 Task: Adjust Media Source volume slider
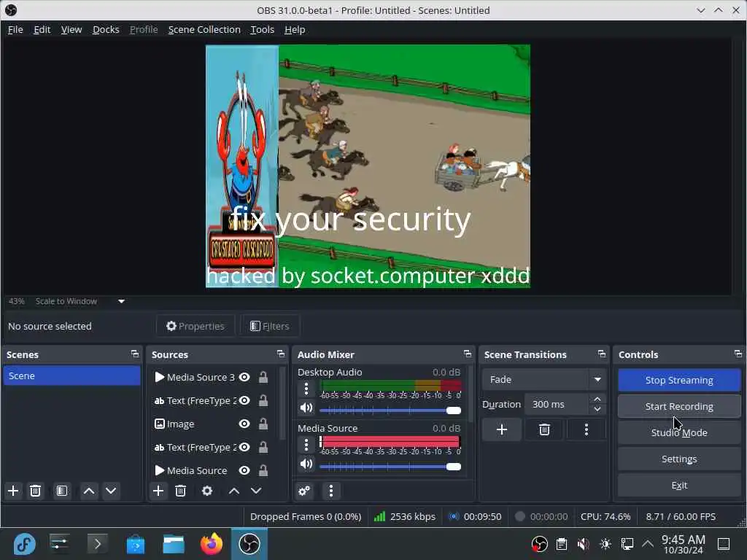(x=390, y=467)
